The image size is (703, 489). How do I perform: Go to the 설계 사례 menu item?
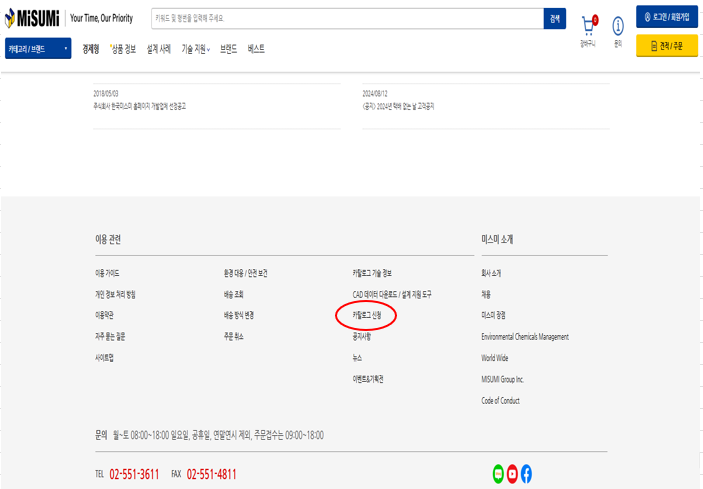[x=159, y=49]
